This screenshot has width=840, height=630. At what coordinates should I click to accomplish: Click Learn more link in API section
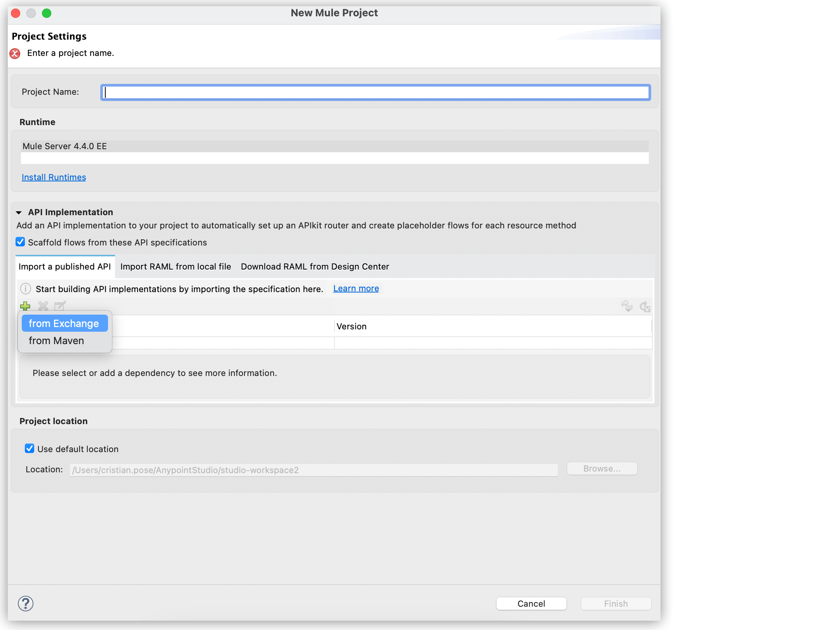[x=356, y=288]
